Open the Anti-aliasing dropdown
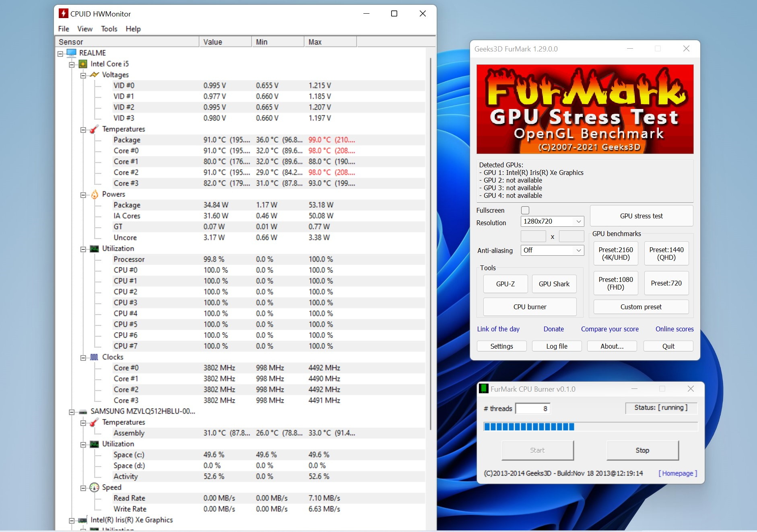This screenshot has height=532, width=757. (552, 250)
